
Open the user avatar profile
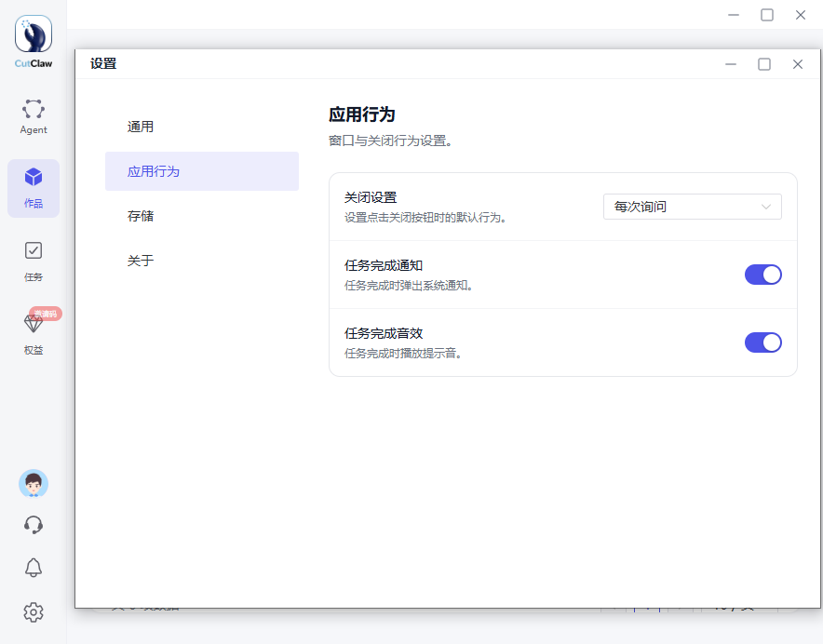click(34, 483)
